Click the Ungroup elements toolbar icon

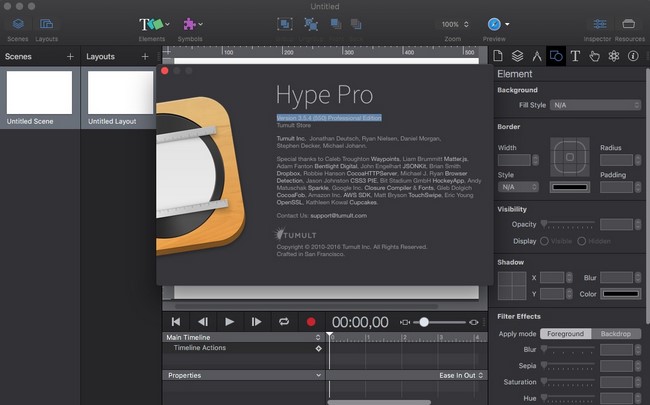click(311, 24)
